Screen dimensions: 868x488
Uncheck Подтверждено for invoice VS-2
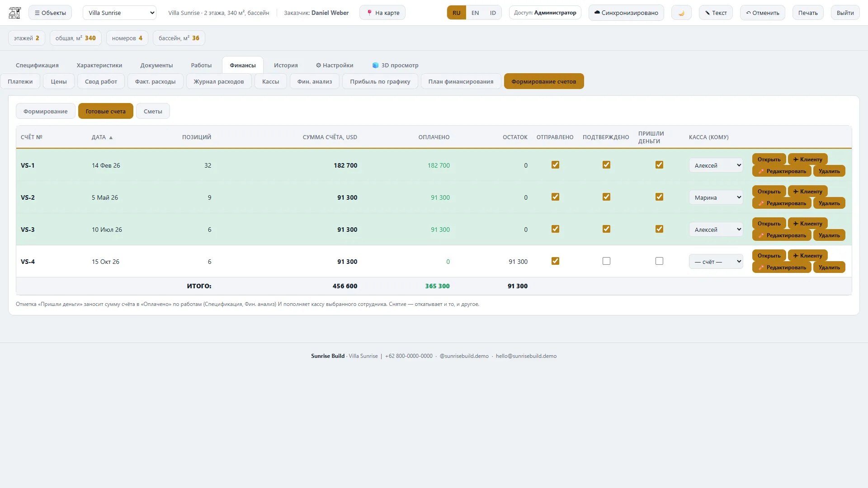pyautogui.click(x=606, y=197)
